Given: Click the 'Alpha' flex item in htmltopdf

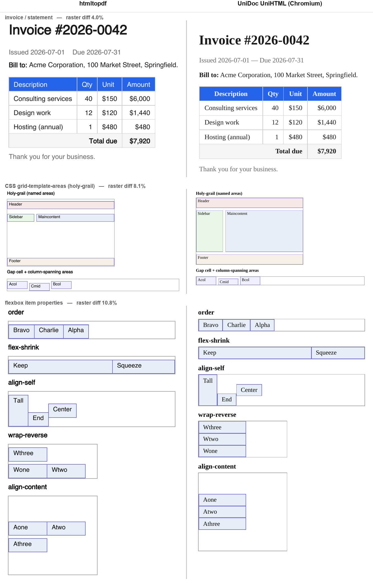Looking at the screenshot, I should [76, 331].
